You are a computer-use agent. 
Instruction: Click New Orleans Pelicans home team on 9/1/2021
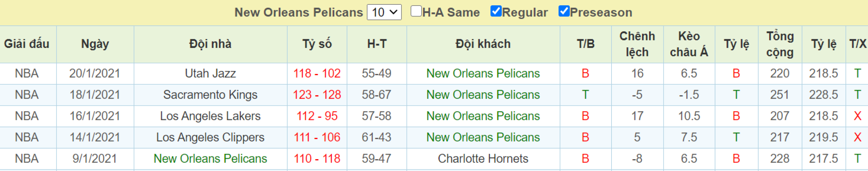(210, 159)
